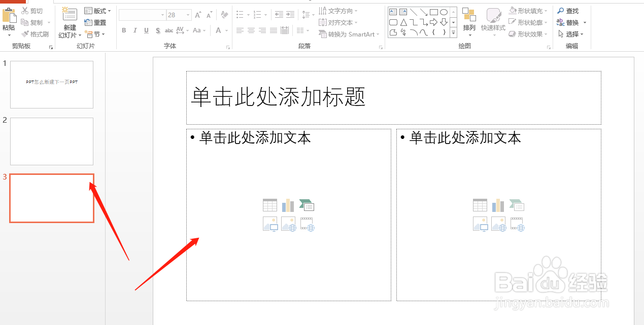Select slide 1 thumbnail in the slide panel
This screenshot has height=325, width=644.
tap(51, 84)
